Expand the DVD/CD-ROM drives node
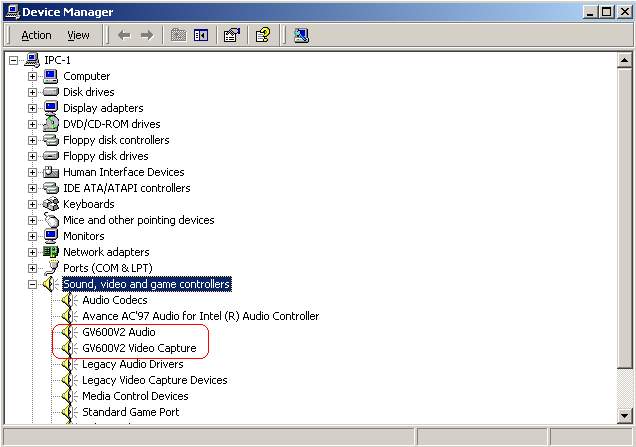Screen dimensions: 636x447 coord(32,124)
